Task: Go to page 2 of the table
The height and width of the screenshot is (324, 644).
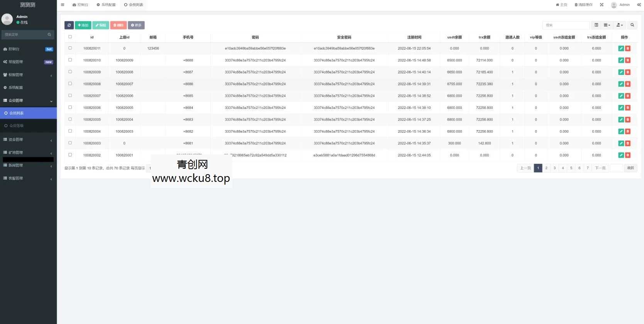Action: (x=546, y=168)
